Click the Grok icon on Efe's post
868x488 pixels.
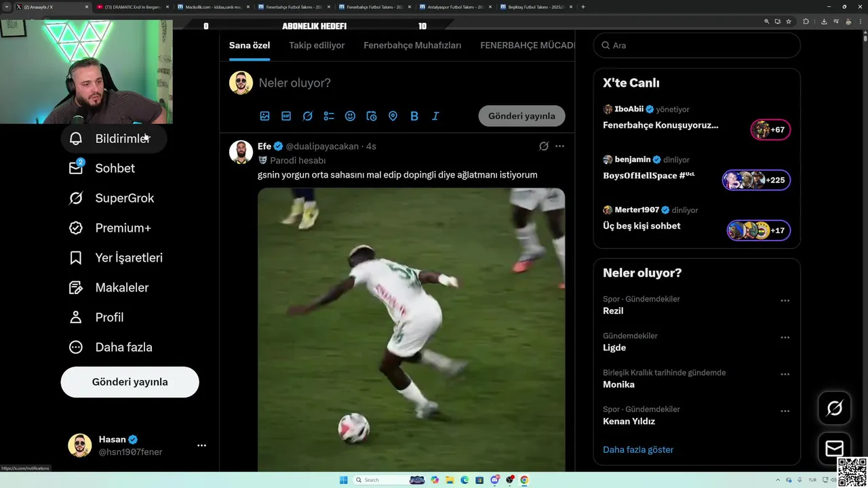544,146
